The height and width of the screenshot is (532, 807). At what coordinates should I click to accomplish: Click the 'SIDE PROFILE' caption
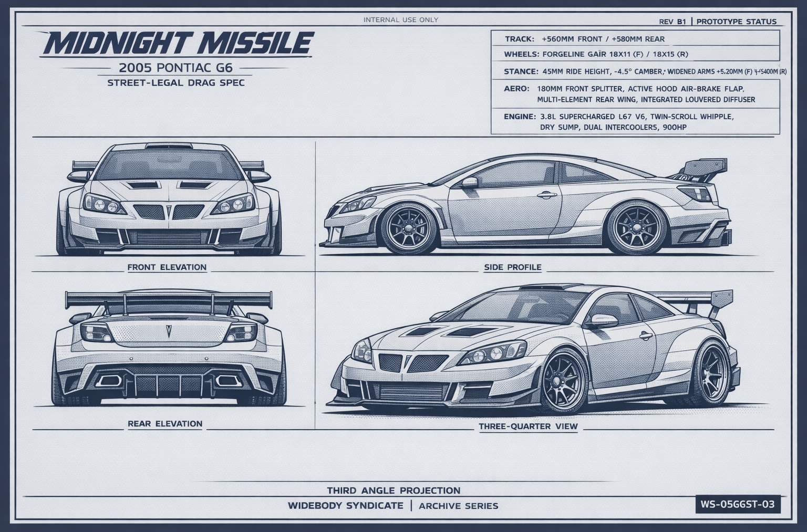512,267
